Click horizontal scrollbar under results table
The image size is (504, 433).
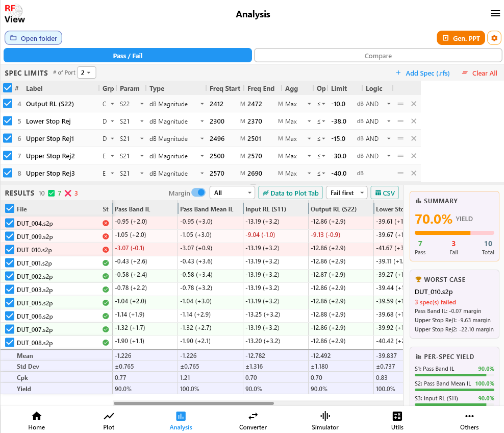[193, 403]
